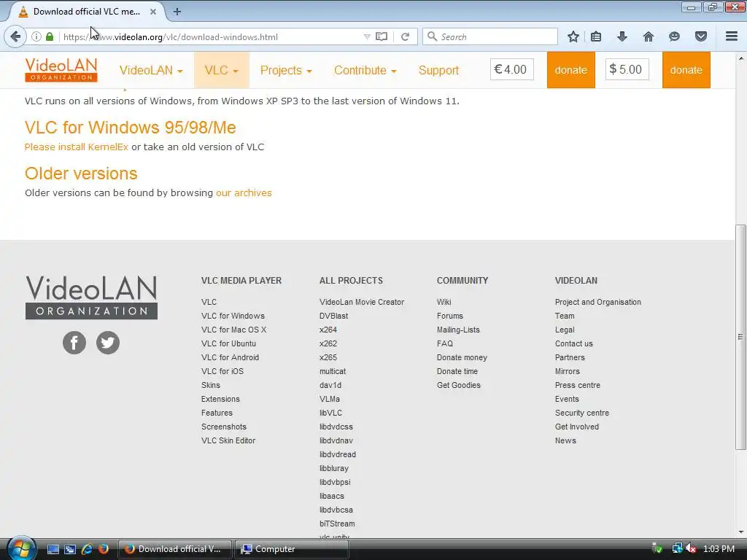Image resolution: width=747 pixels, height=560 pixels.
Task: Open the libdvdcss project link
Action: pos(336,427)
